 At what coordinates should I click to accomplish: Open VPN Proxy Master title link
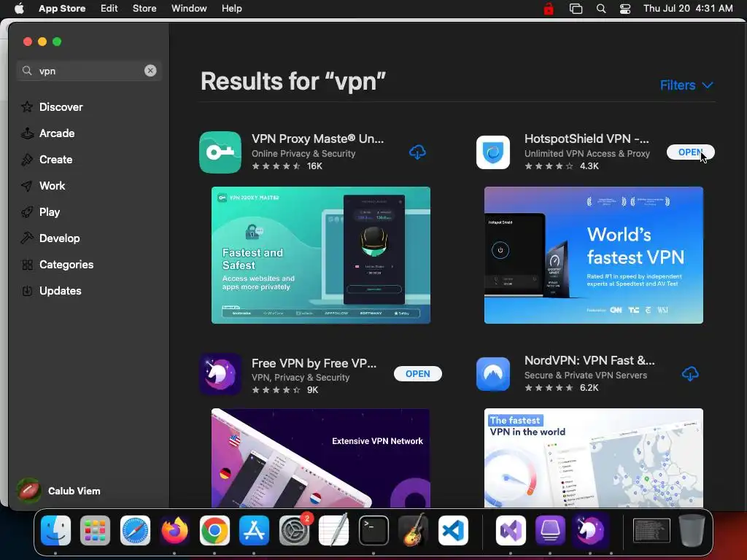click(318, 139)
